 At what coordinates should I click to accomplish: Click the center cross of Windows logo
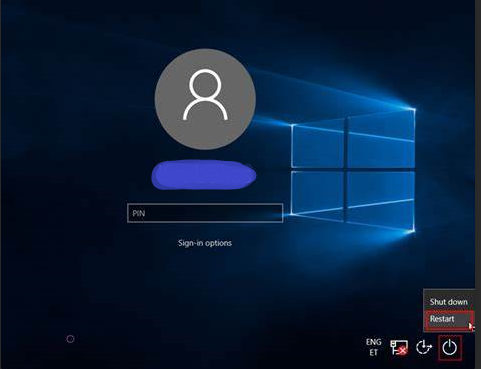click(x=346, y=169)
